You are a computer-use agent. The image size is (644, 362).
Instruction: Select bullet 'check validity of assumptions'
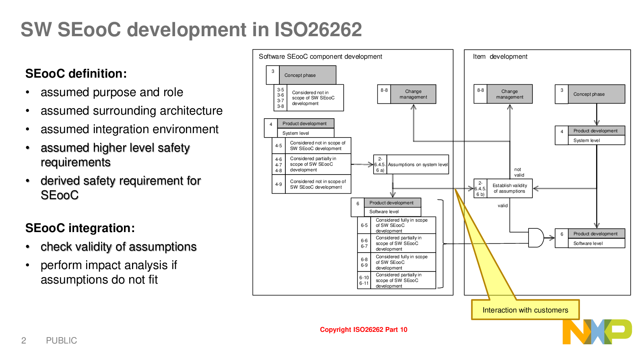coord(119,247)
